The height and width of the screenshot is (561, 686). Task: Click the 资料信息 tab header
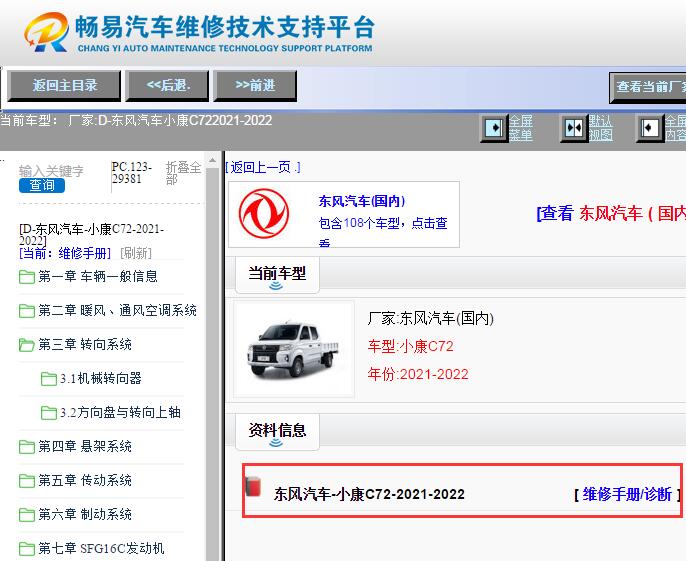(x=277, y=431)
